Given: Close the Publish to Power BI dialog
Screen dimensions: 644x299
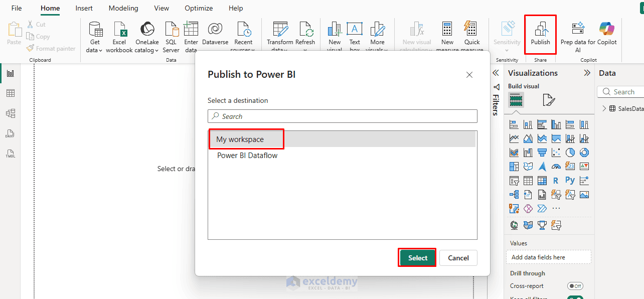Looking at the screenshot, I should pos(469,75).
